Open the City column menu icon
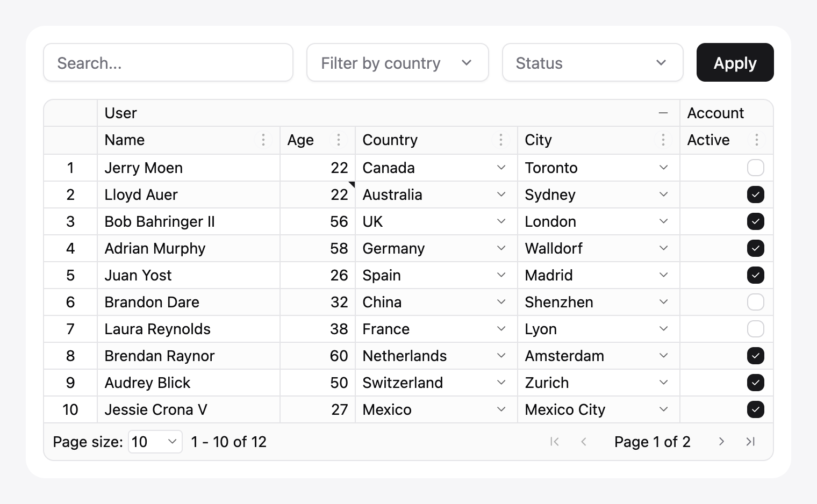Viewport: 817px width, 504px height. pyautogui.click(x=663, y=140)
